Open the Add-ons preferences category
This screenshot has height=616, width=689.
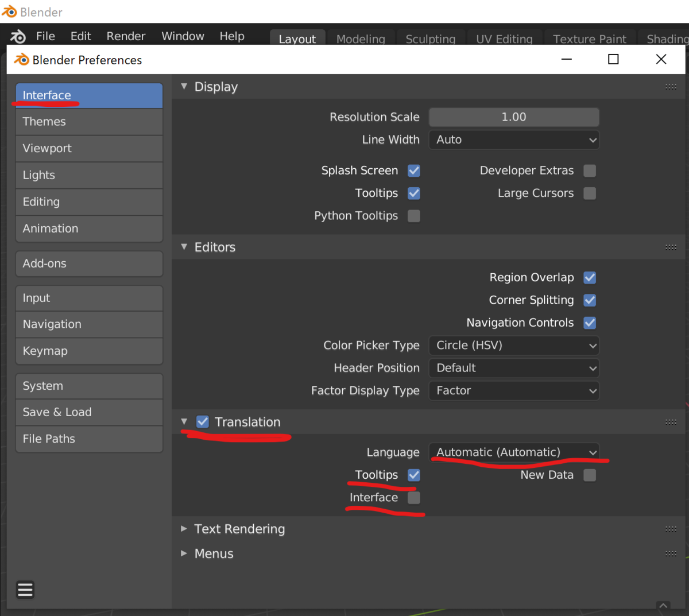89,264
